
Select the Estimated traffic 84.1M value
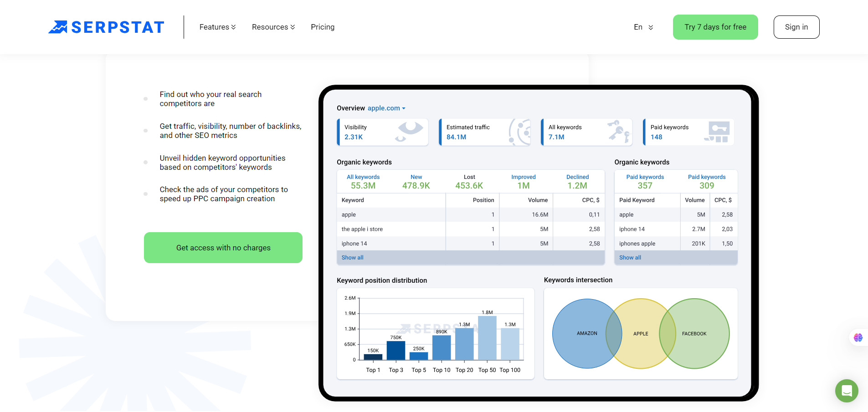pos(456,137)
